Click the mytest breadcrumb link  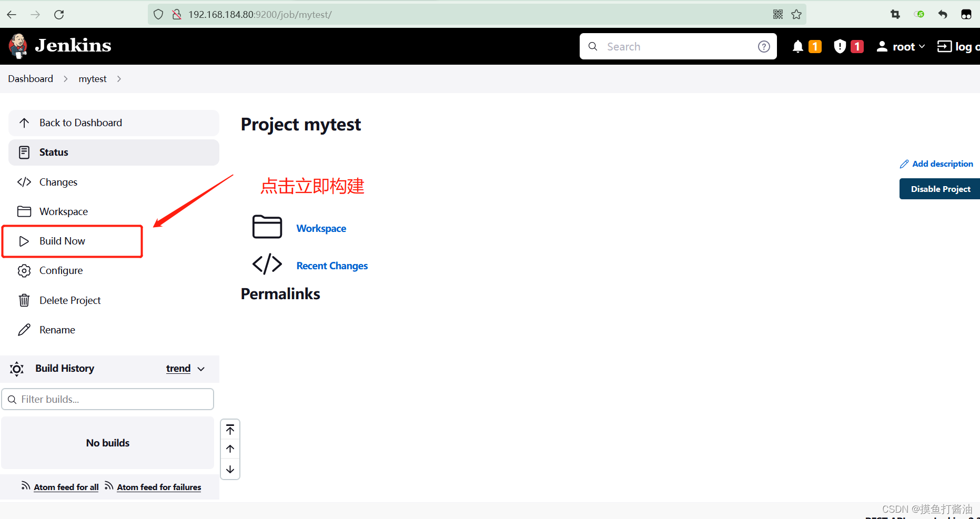(x=93, y=79)
